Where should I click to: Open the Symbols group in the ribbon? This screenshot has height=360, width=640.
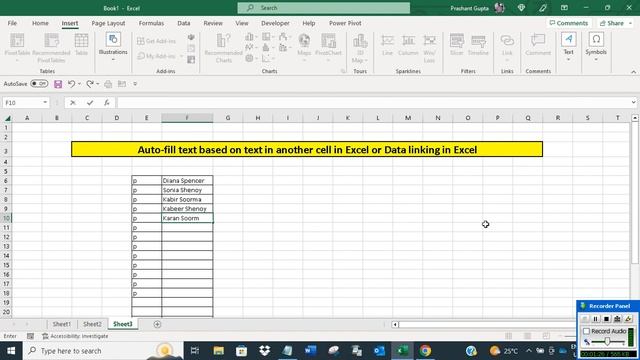point(596,46)
